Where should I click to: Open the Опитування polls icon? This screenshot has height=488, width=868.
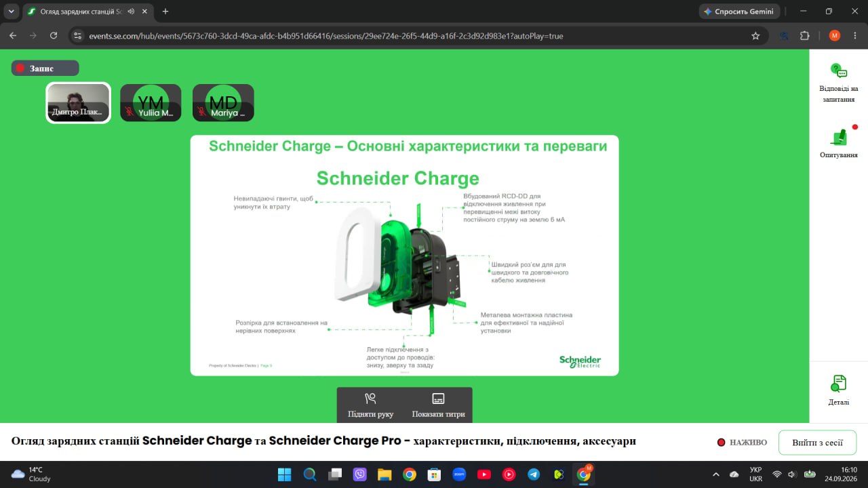838,142
